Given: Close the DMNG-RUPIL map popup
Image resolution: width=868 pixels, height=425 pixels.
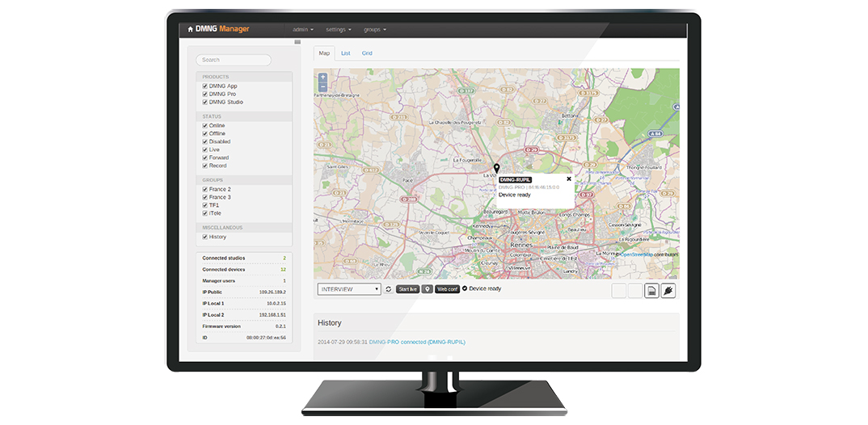Looking at the screenshot, I should coord(568,179).
